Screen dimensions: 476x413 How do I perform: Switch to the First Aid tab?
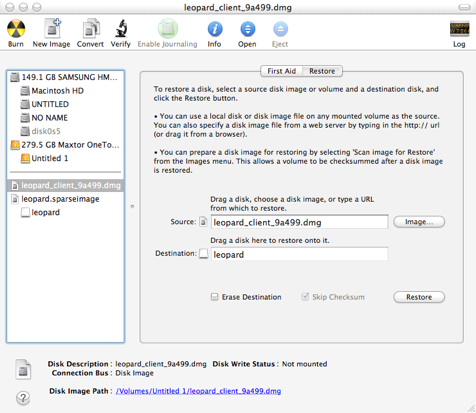coord(281,71)
